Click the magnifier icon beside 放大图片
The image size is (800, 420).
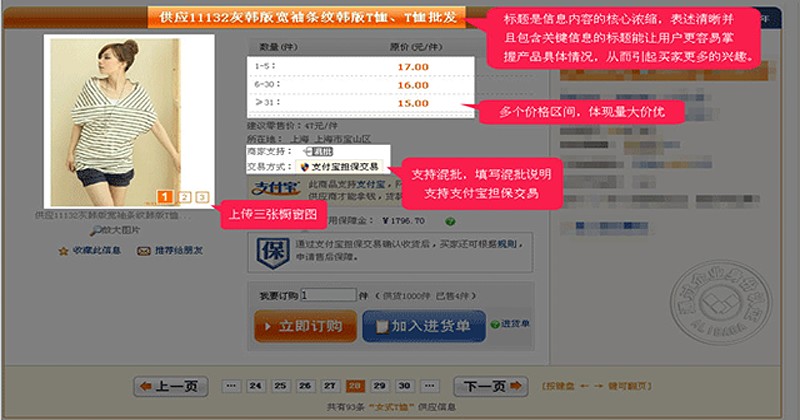tap(95, 231)
